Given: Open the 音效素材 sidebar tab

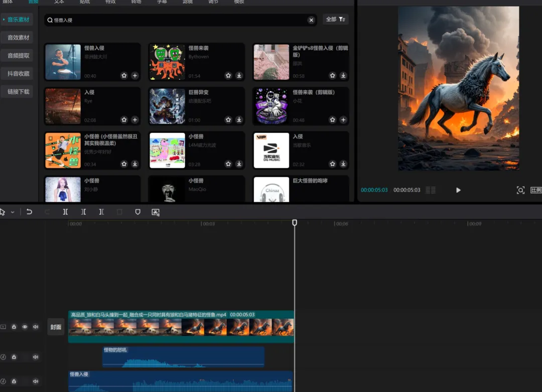Looking at the screenshot, I should pos(18,38).
